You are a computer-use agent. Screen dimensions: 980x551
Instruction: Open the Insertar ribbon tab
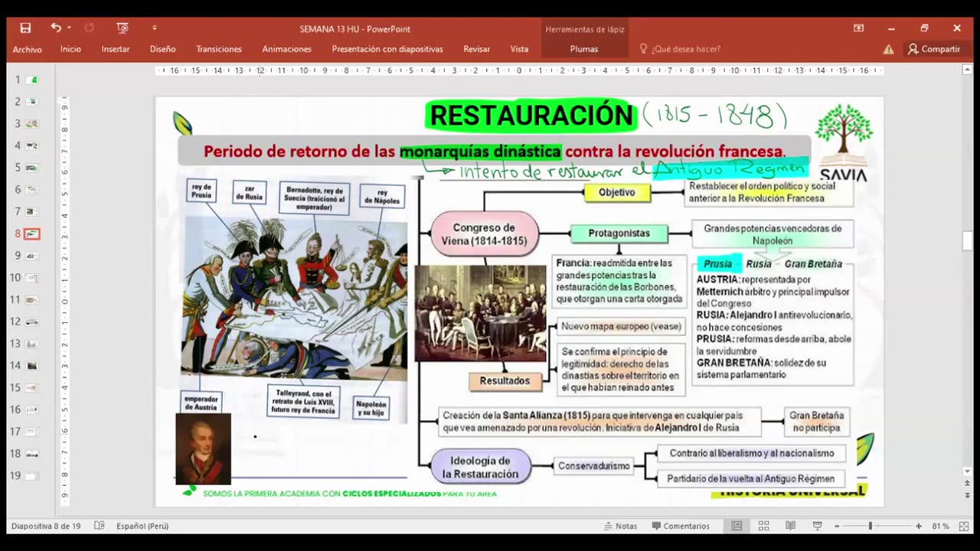tap(116, 49)
